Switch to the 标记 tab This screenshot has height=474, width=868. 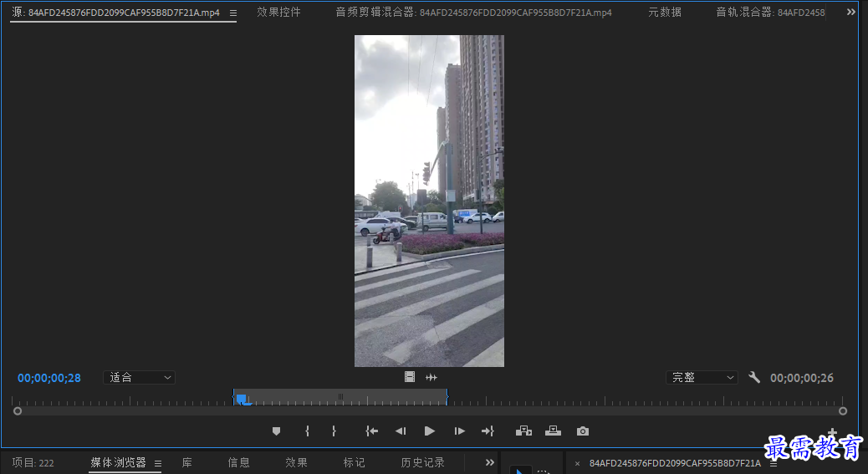click(x=354, y=462)
